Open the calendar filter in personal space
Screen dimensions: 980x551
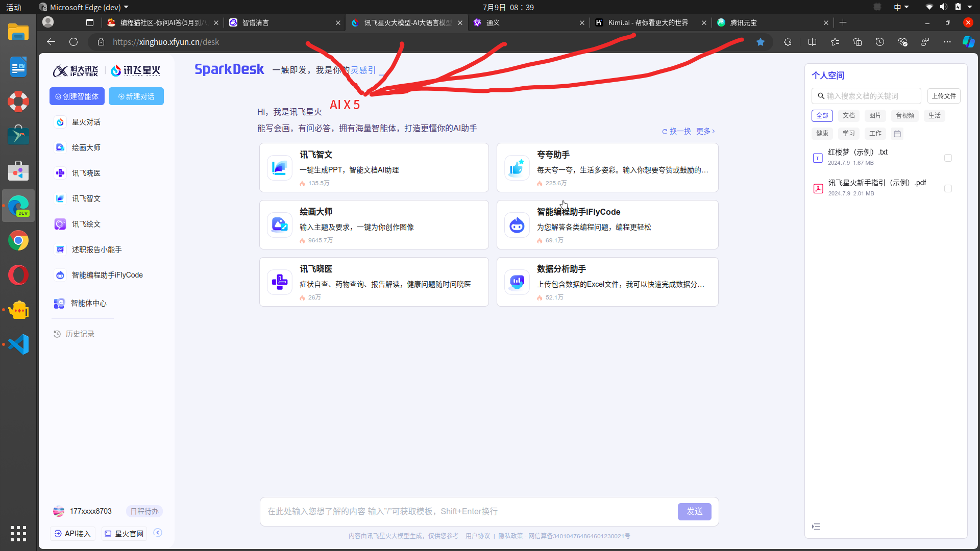pos(897,134)
